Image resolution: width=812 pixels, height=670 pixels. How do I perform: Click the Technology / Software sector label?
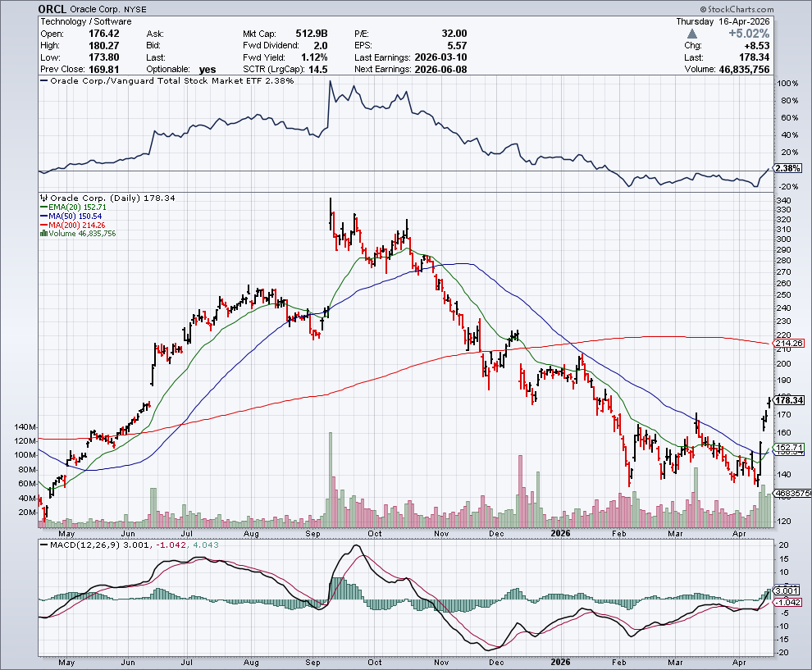tap(78, 21)
